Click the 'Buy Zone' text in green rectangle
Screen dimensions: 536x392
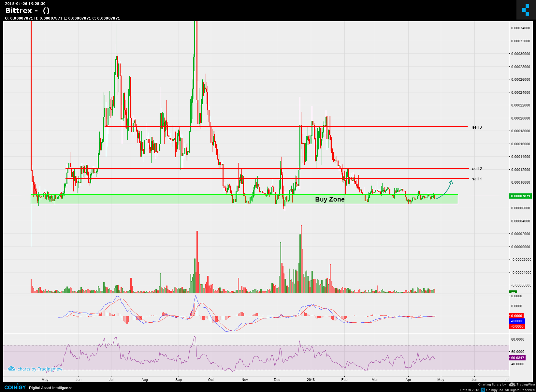pyautogui.click(x=330, y=199)
